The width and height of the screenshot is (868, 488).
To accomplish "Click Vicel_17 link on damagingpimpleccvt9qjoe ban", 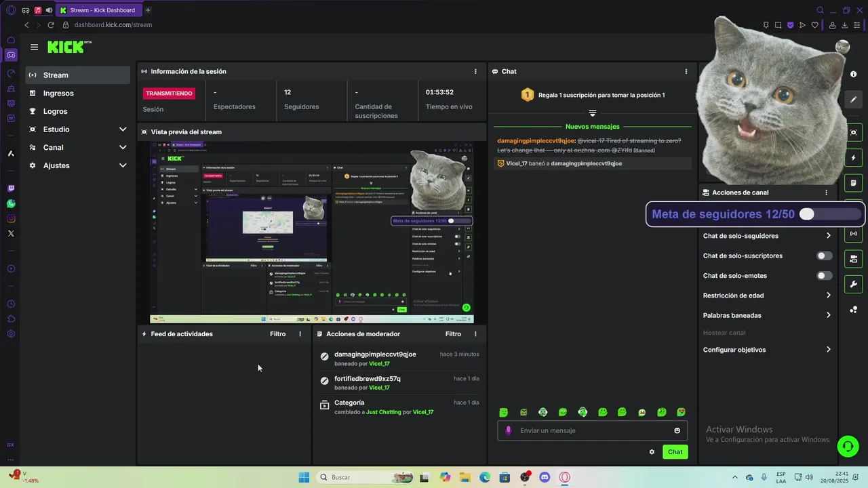I will click(x=379, y=364).
